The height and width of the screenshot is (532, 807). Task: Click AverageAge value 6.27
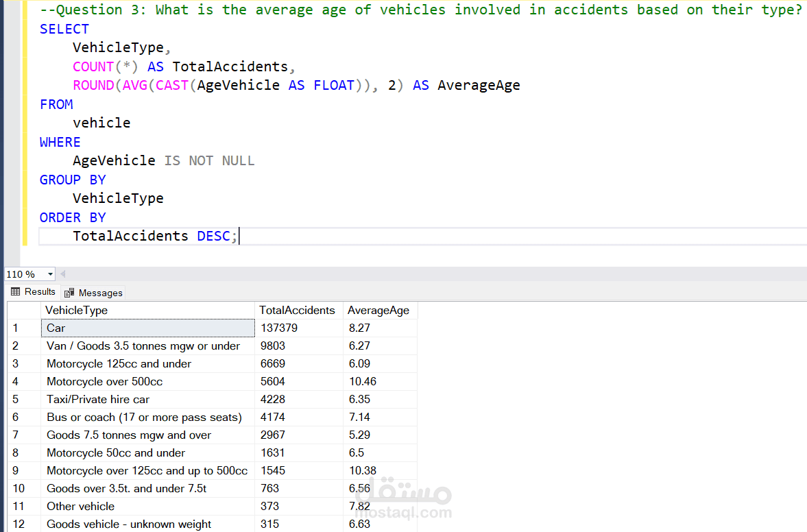(x=381, y=346)
